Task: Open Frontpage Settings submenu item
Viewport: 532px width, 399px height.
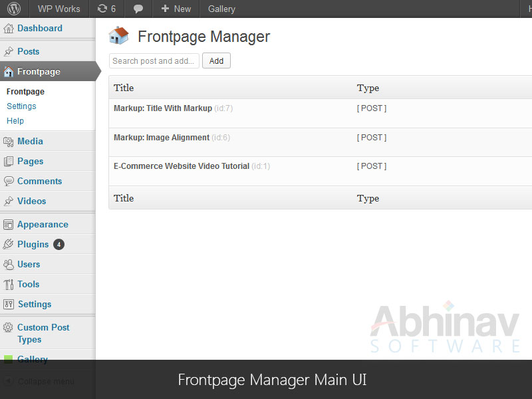Action: pos(21,106)
